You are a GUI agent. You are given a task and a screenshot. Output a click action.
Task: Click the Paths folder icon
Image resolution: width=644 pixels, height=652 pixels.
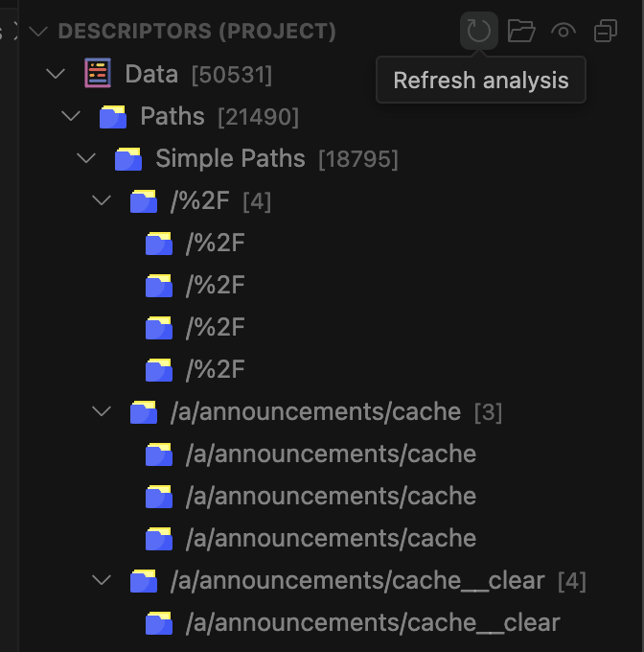(113, 117)
